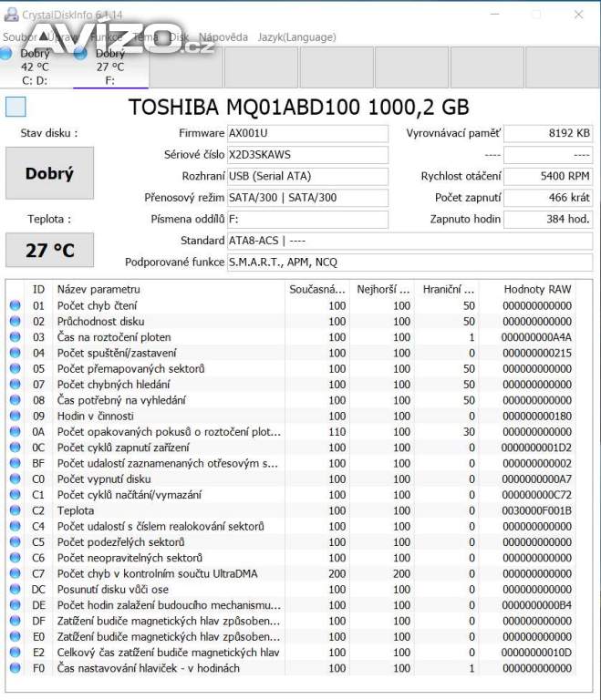The image size is (601, 700).
Task: Open the Jazyk(Language) menu
Action: 296,37
